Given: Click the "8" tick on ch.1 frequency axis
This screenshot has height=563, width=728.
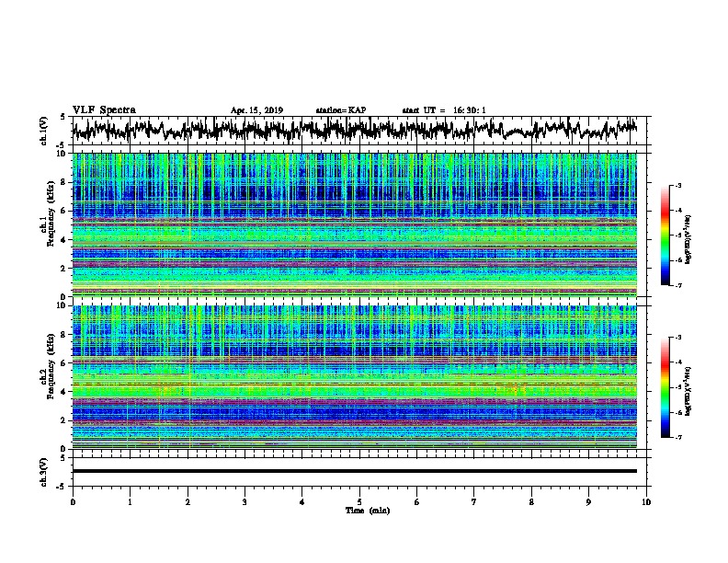Looking at the screenshot, I should point(63,182).
